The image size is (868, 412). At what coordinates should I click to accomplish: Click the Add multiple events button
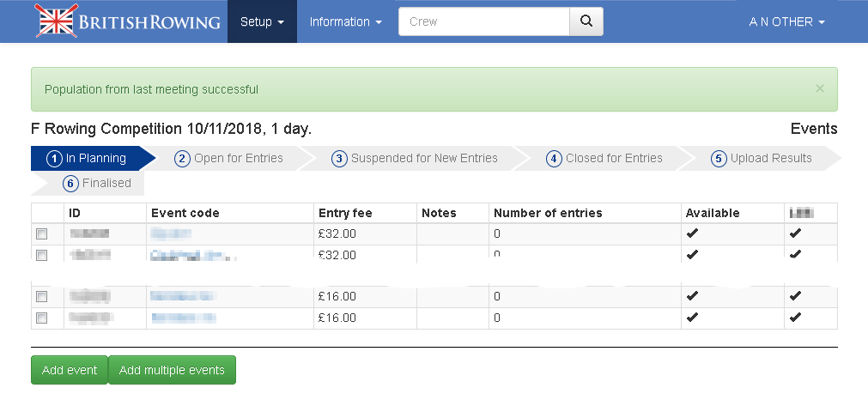pyautogui.click(x=172, y=370)
